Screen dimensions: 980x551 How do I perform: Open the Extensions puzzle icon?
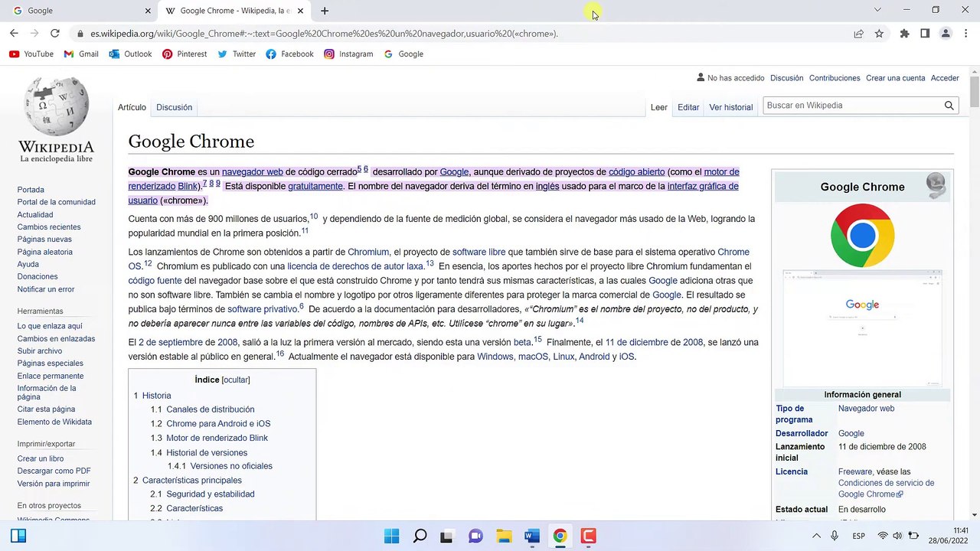[904, 34]
